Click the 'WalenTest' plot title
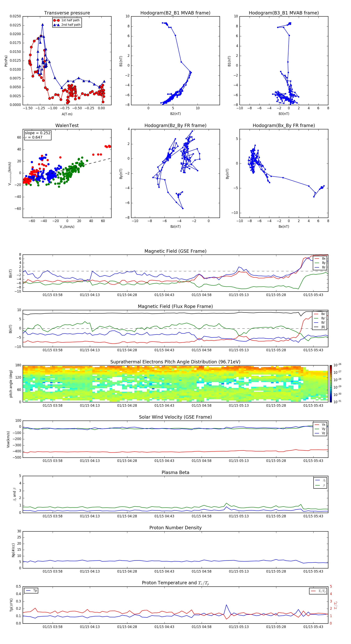The width and height of the screenshot is (351, 644). coord(67,125)
